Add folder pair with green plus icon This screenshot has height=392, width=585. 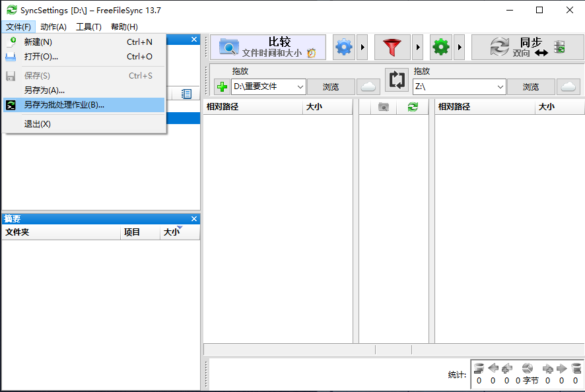click(x=222, y=87)
